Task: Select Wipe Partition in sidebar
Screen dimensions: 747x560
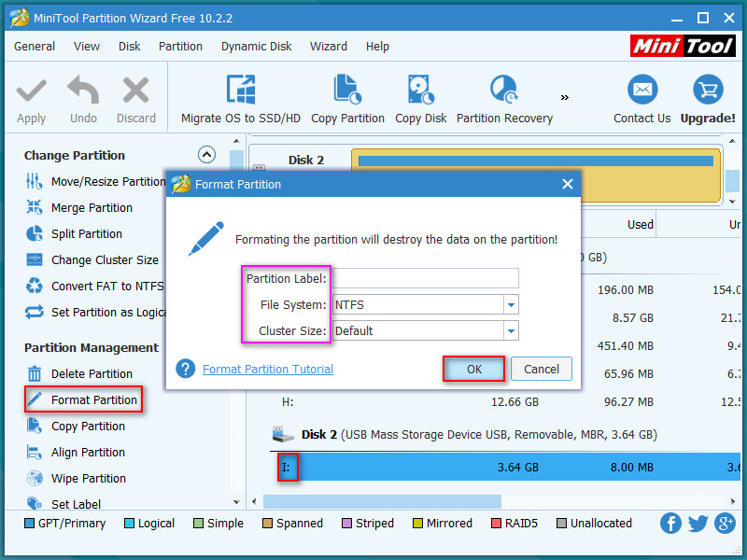Action: pos(76,479)
